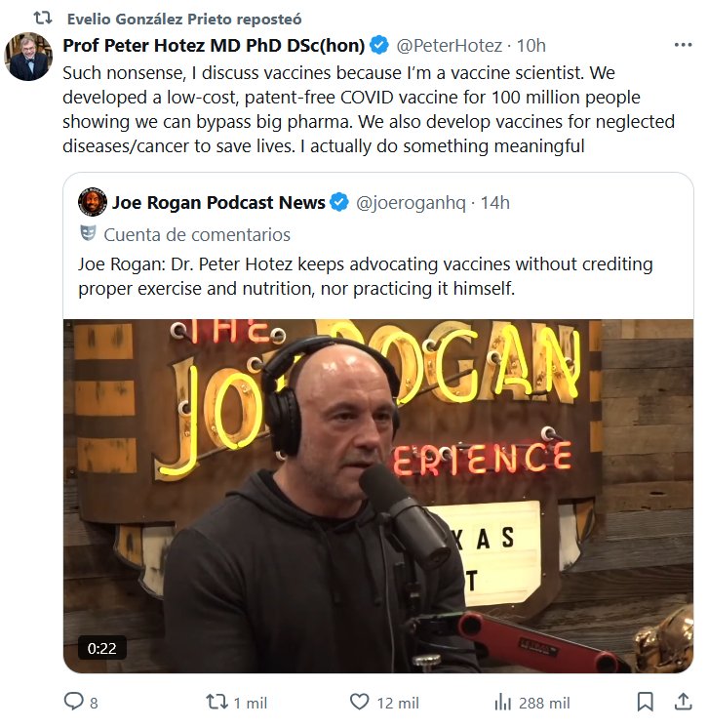This screenshot has width=708, height=728.
Task: Click the share upload icon
Action: [x=682, y=702]
